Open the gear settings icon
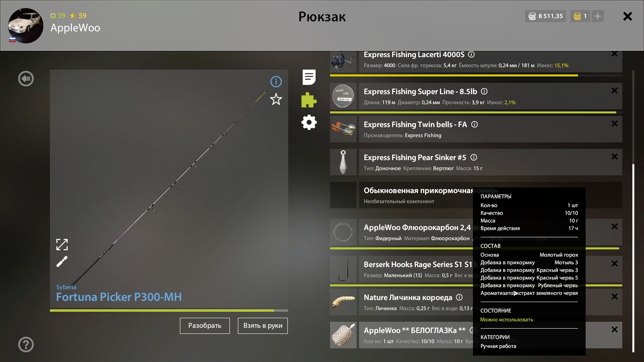The width and height of the screenshot is (644, 362). pyautogui.click(x=309, y=122)
